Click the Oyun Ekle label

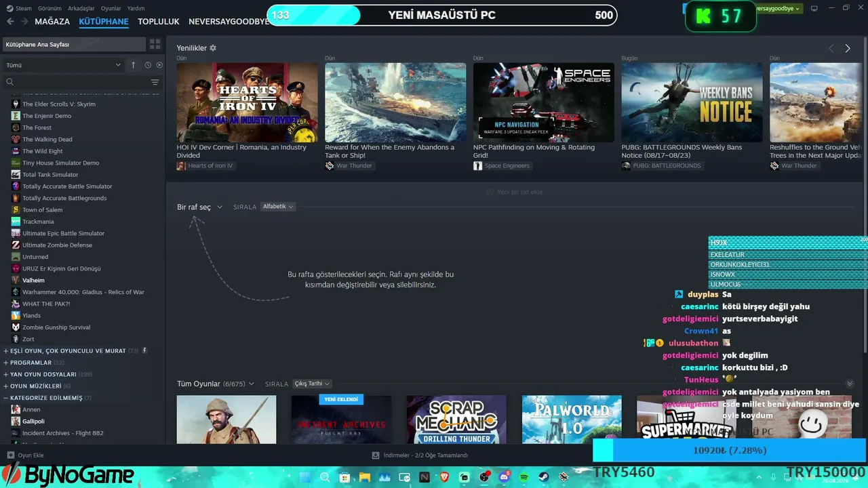click(31, 455)
